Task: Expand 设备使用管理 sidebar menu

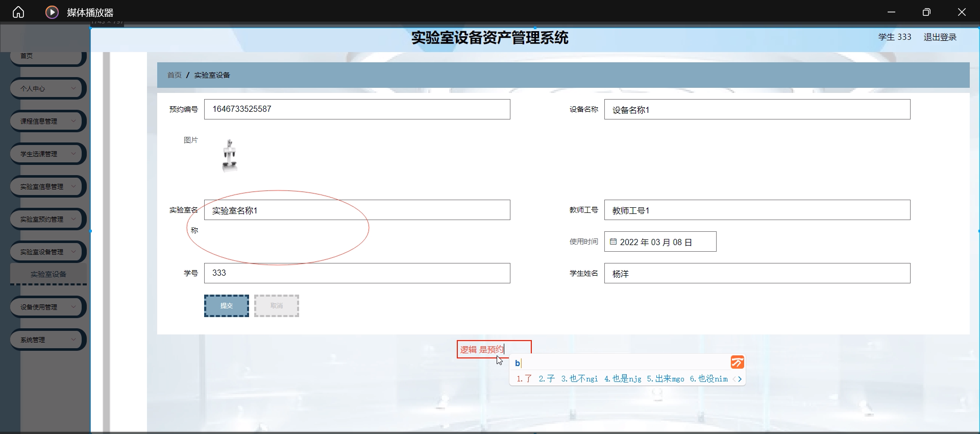Action: (x=48, y=307)
